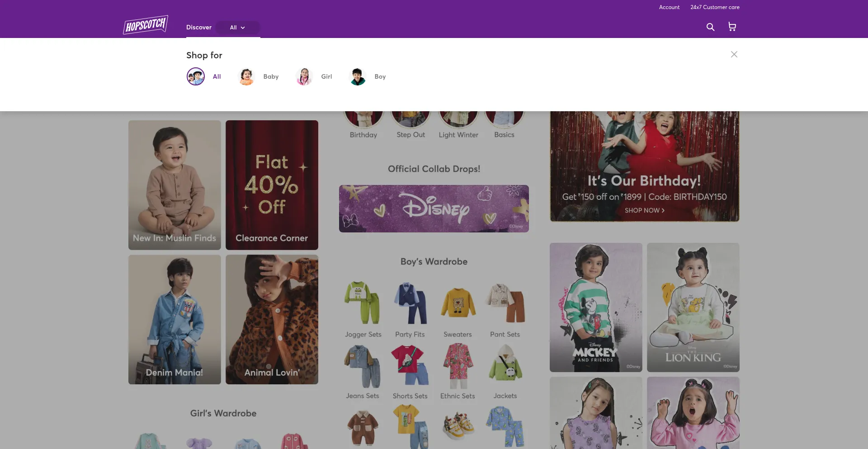The height and width of the screenshot is (449, 868).
Task: Open the sneakers category icon
Action: pos(458,426)
